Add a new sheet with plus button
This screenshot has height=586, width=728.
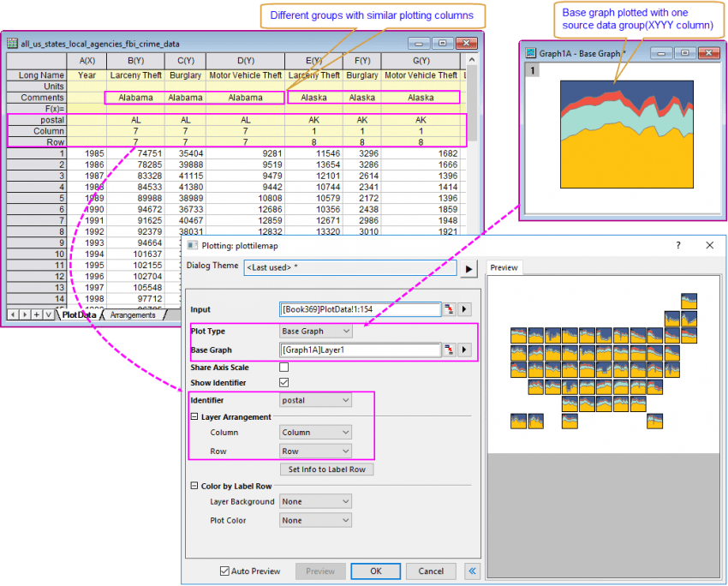tap(36, 314)
